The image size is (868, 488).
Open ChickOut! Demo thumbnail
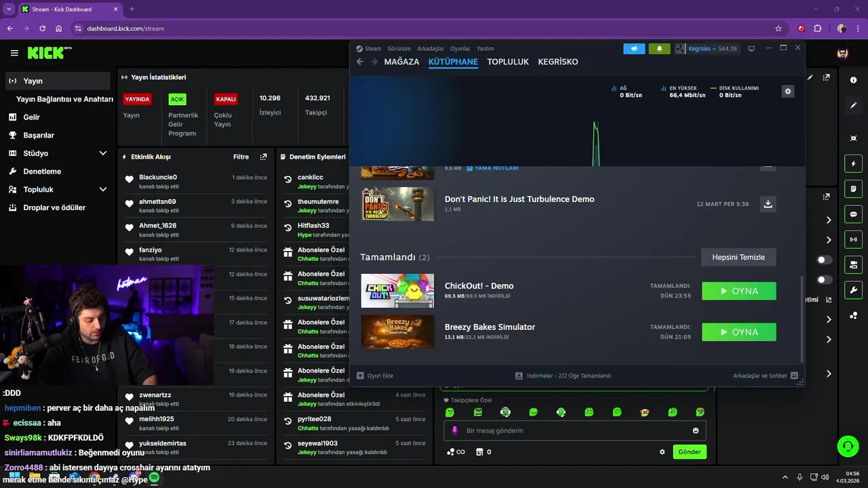pos(397,291)
